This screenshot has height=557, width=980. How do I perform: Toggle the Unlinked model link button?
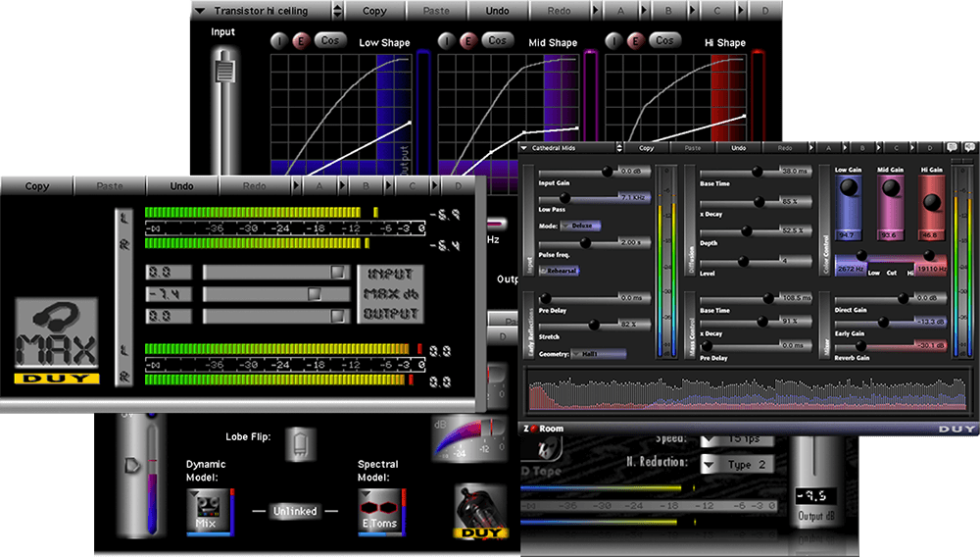[x=295, y=511]
